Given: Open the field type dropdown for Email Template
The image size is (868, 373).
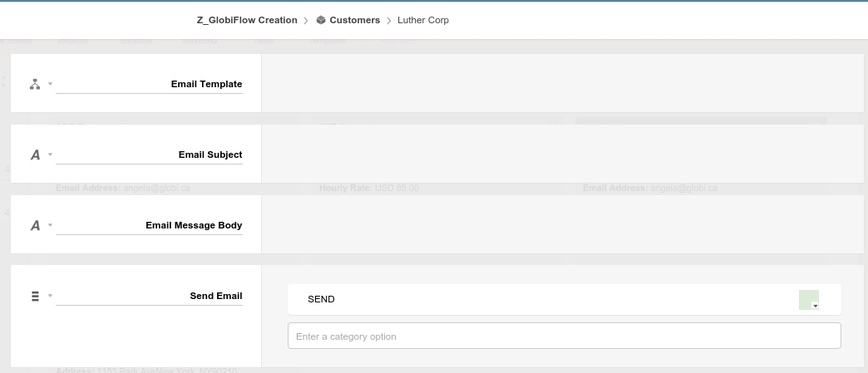Looking at the screenshot, I should pyautogui.click(x=50, y=84).
